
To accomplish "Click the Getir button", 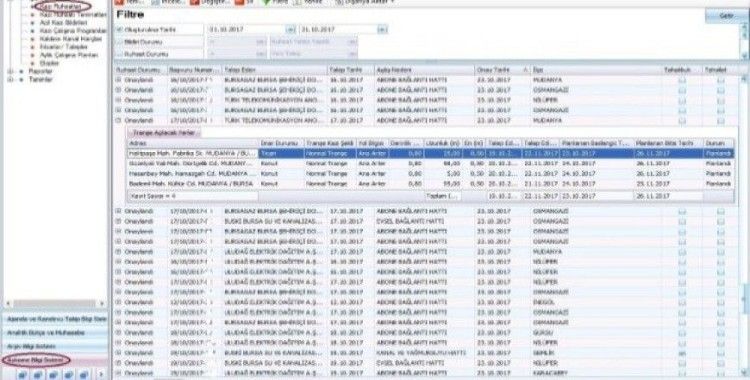I will (725, 16).
